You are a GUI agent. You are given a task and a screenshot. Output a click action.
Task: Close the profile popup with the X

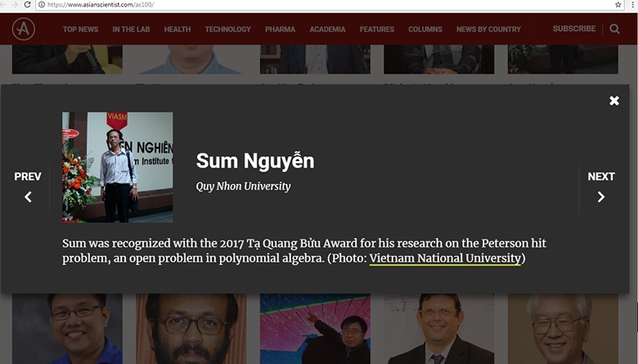(x=614, y=101)
